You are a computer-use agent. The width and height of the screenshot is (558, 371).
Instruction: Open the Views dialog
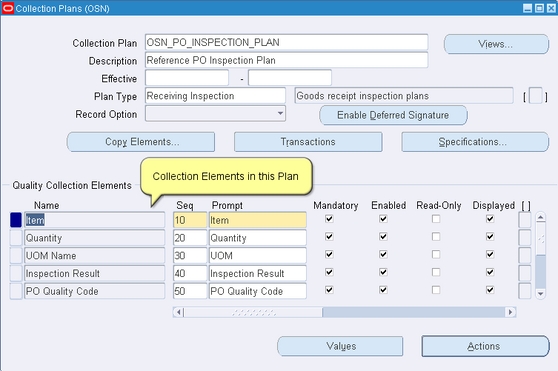[496, 44]
